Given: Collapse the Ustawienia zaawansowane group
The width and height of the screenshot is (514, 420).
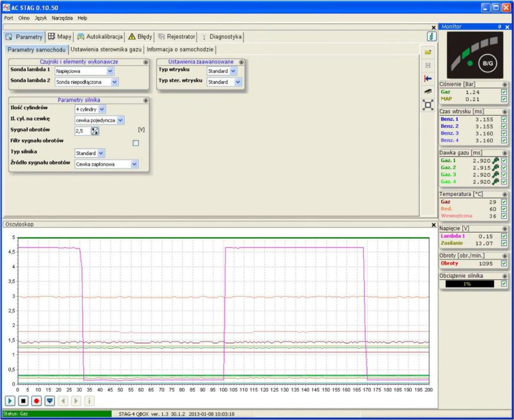Looking at the screenshot, I should pyautogui.click(x=241, y=62).
